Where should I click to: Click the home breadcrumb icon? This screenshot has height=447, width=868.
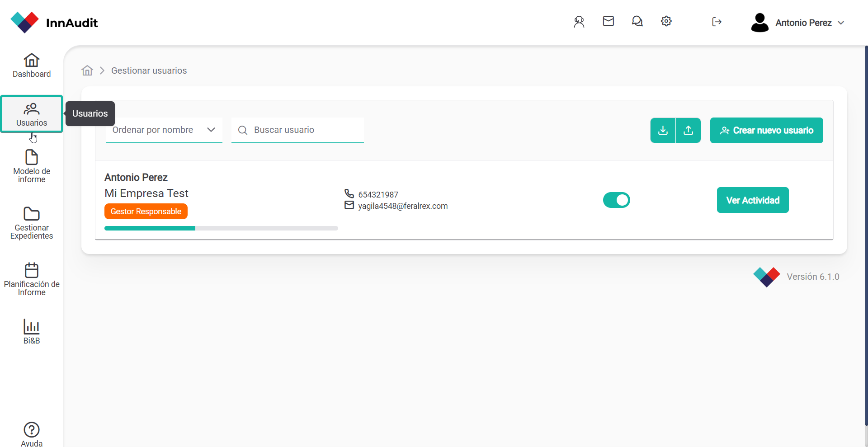click(87, 71)
